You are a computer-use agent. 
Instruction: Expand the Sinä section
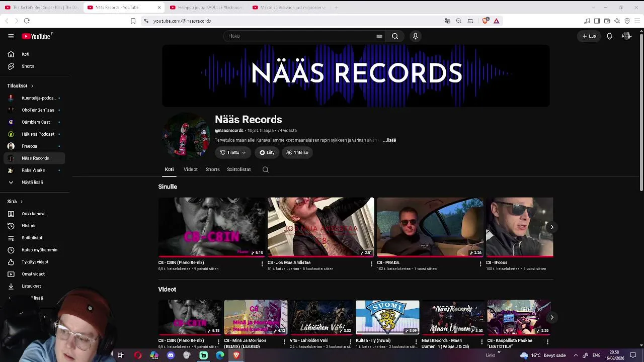point(15,202)
